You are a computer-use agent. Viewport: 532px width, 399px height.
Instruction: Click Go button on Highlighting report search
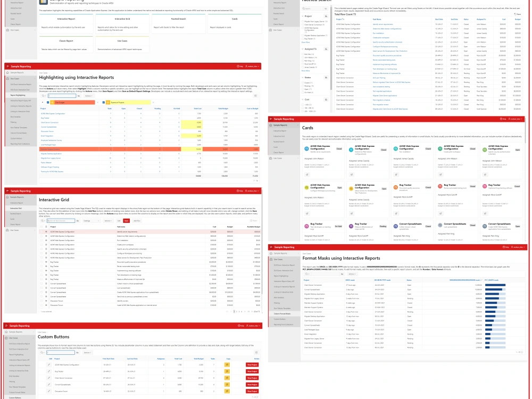point(79,96)
